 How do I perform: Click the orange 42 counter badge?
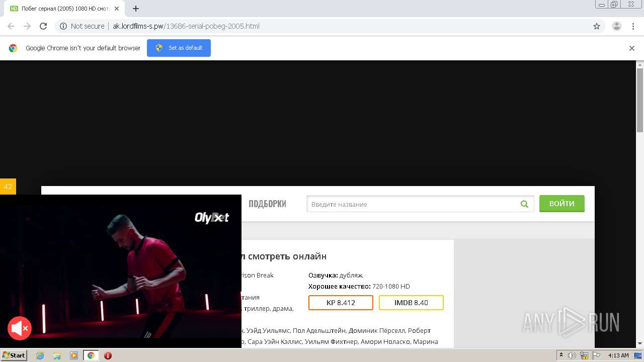pos(8,187)
